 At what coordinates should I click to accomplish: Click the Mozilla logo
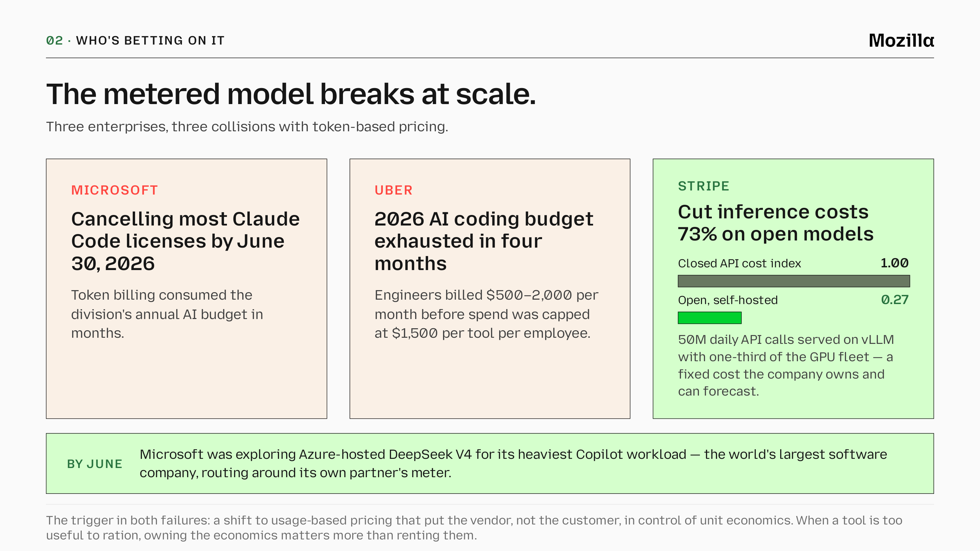901,40
